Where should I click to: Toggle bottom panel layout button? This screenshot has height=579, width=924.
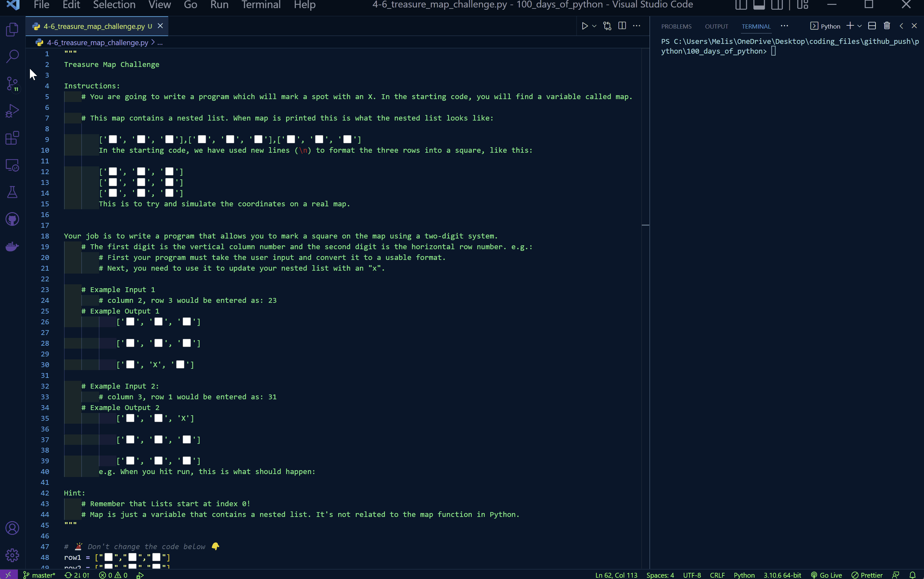coord(759,5)
